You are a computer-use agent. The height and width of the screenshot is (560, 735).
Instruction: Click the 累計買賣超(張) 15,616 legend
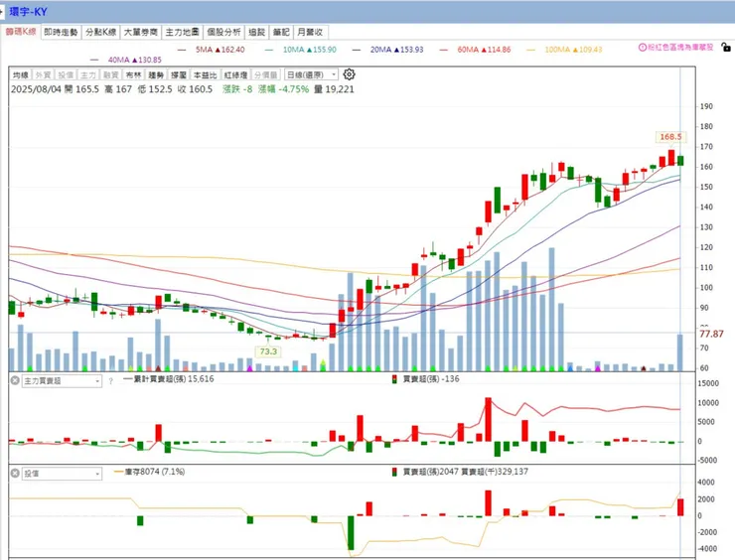point(169,379)
